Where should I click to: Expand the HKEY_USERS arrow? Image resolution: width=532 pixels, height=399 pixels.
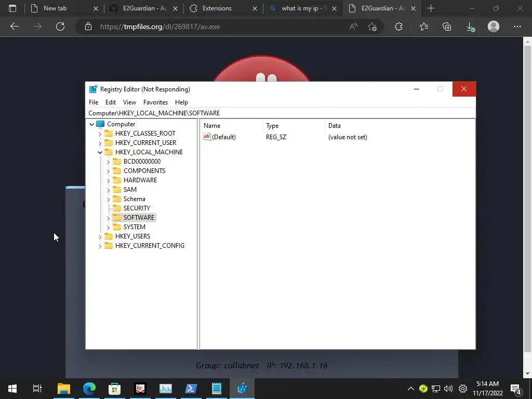point(100,236)
